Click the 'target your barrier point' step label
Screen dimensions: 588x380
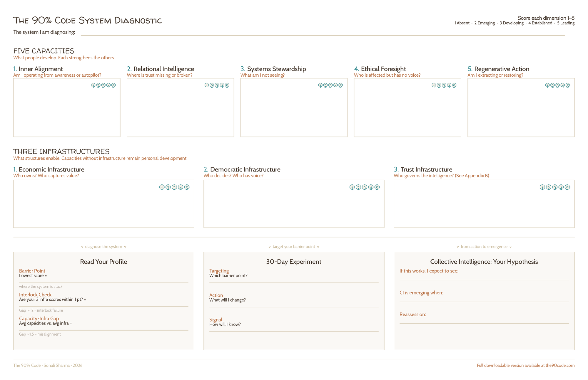tap(294, 247)
